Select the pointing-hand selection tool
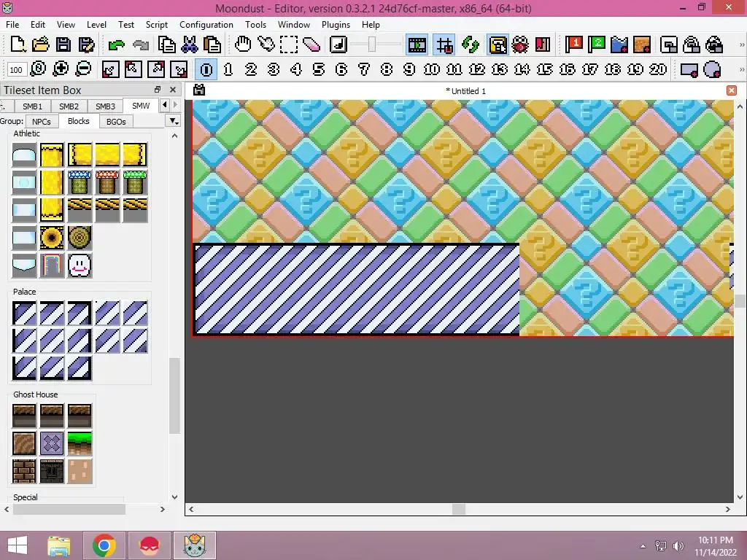The width and height of the screenshot is (747, 560). coord(266,44)
